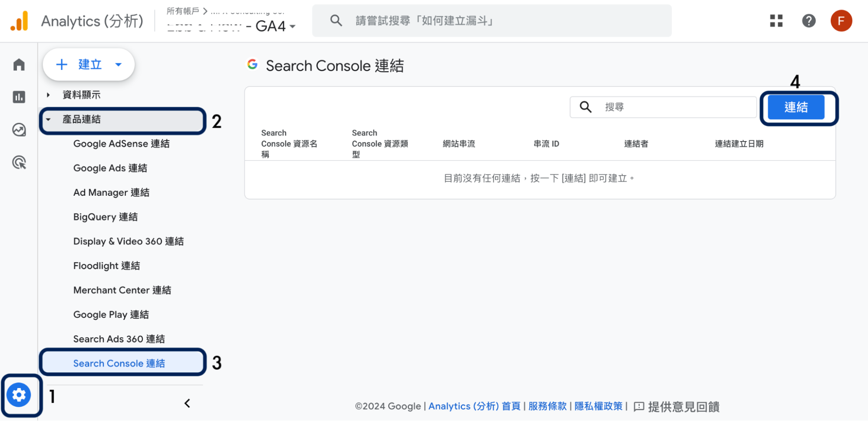Screen dimensions: 868x421
Task: Open Merchant Center 連結
Action: click(122, 290)
